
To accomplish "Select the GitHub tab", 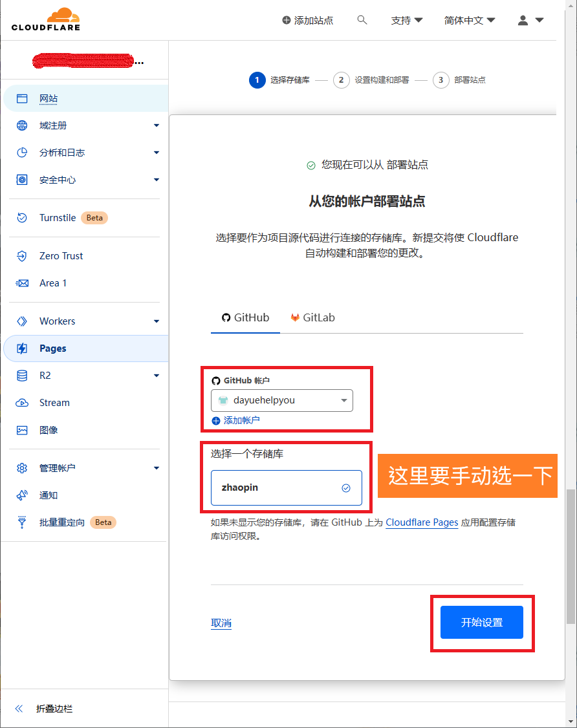I will click(245, 317).
